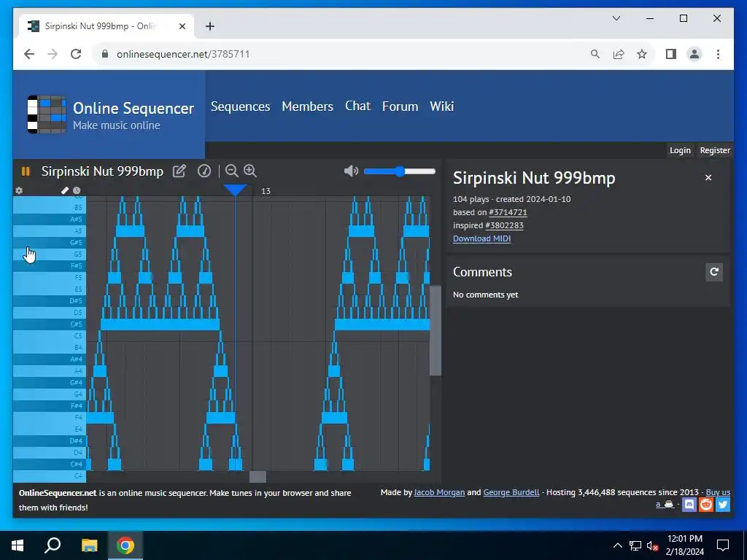
Task: Refresh the comments section
Action: [713, 272]
